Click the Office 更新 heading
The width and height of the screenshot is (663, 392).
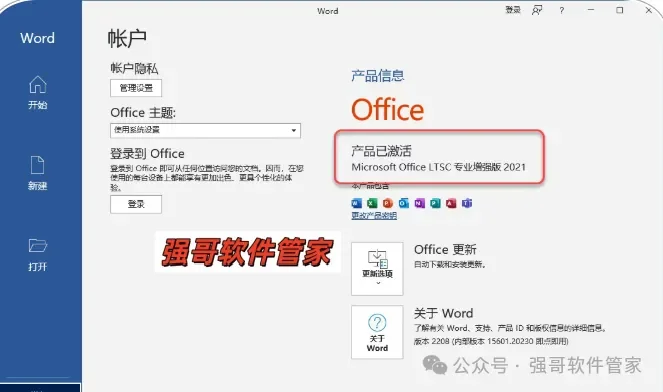pyautogui.click(x=445, y=249)
